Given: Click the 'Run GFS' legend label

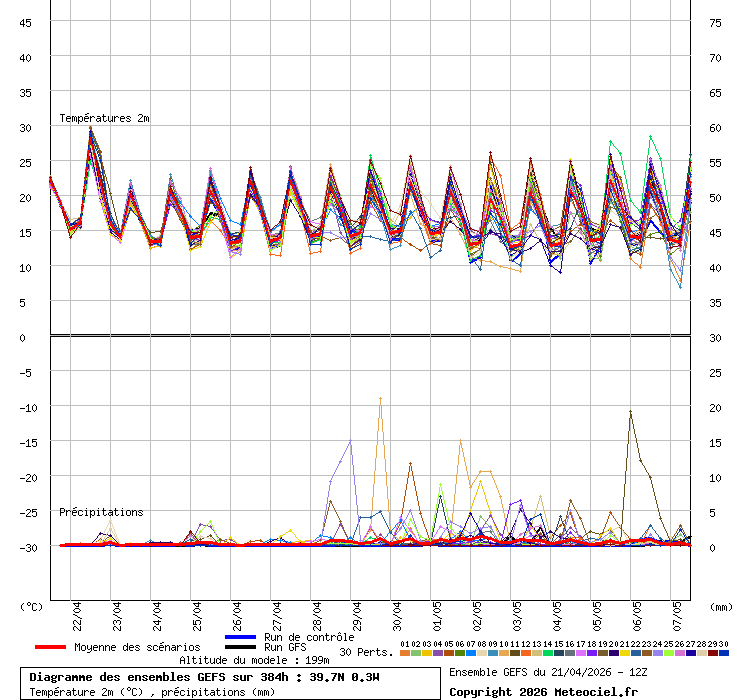Looking at the screenshot, I should point(285,647).
